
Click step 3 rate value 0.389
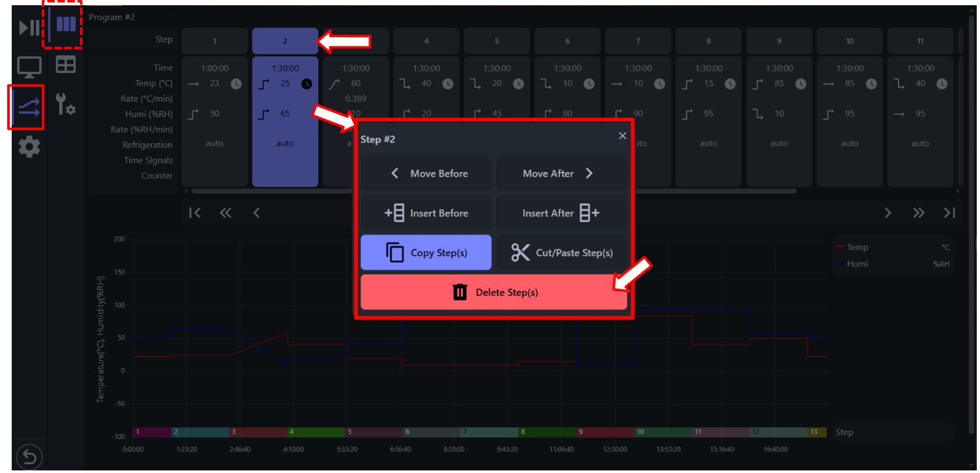(355, 98)
